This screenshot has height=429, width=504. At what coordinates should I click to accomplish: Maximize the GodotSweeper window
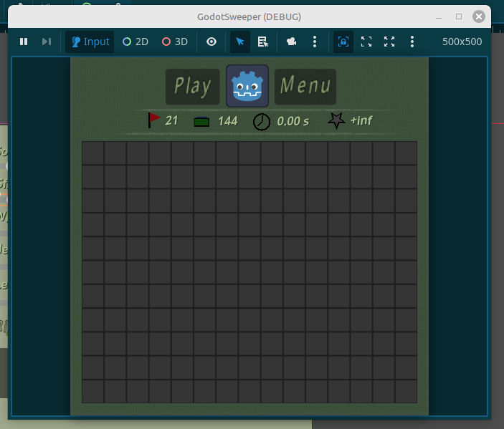459,16
